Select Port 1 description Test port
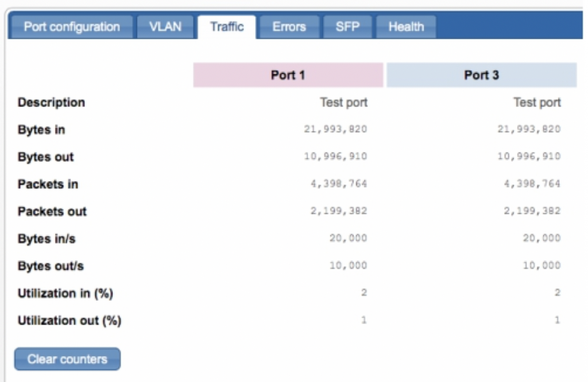Viewport: 588px width, 382px height. pyautogui.click(x=343, y=102)
